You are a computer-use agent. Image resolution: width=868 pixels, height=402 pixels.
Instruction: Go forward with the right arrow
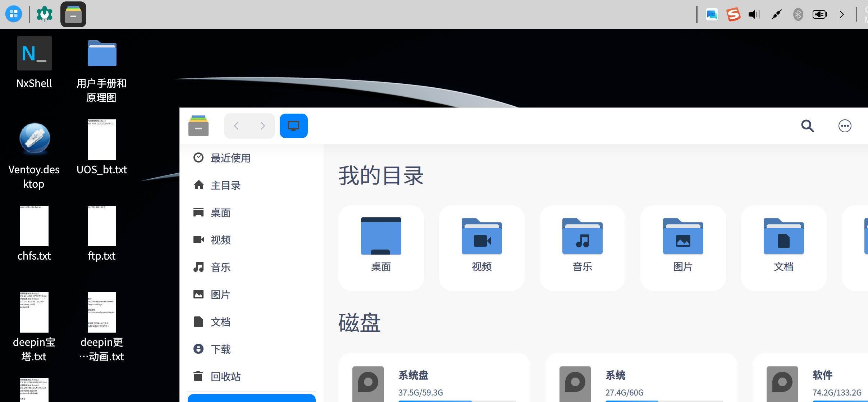(x=262, y=126)
